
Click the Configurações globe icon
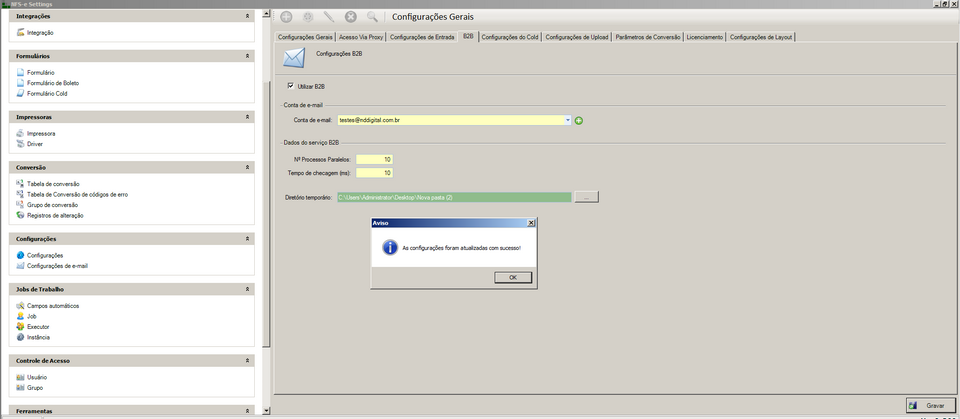pos(20,255)
